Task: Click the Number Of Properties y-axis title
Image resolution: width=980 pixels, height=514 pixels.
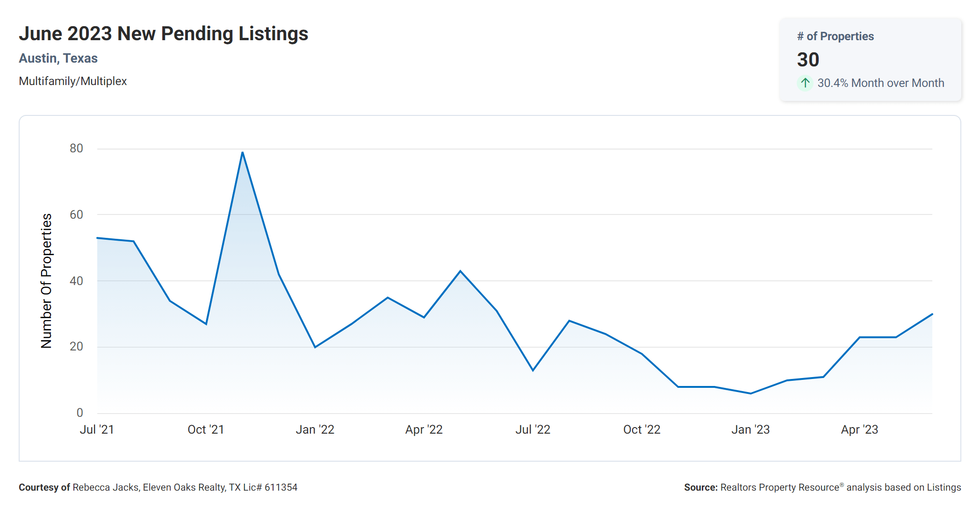Action: point(46,281)
